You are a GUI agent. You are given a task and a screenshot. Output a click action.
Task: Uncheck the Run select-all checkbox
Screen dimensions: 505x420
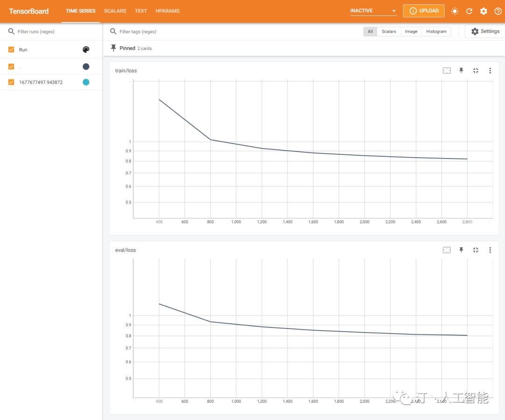click(11, 50)
